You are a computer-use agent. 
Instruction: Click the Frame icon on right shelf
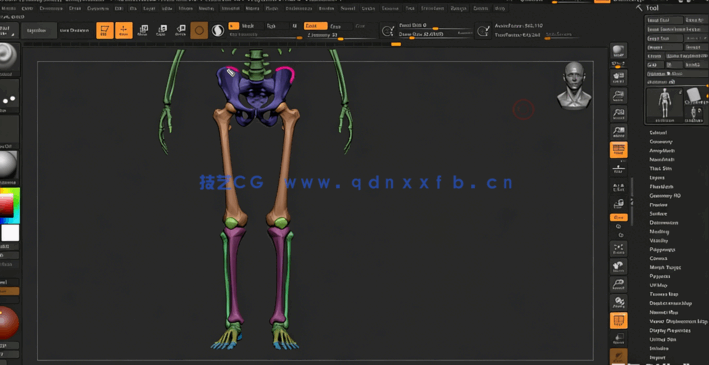click(x=618, y=249)
